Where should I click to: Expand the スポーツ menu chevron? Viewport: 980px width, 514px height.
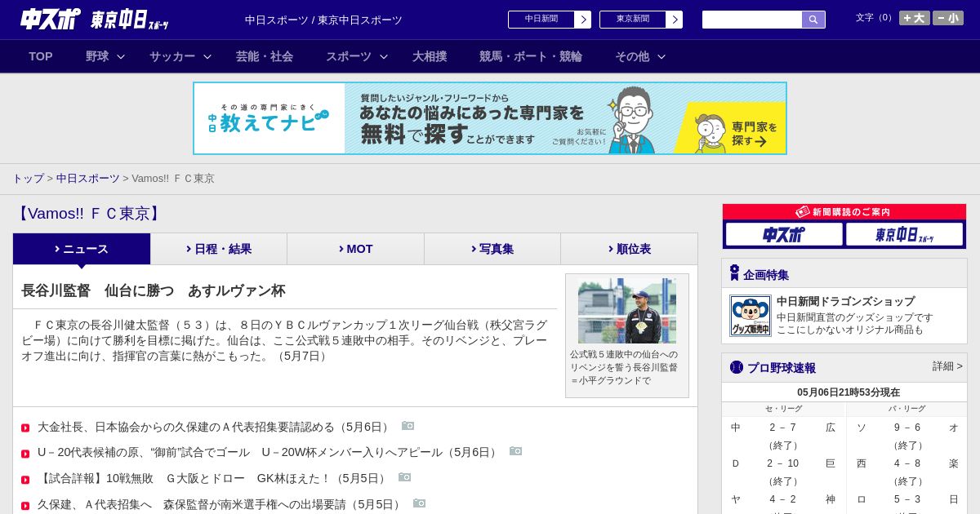(384, 57)
